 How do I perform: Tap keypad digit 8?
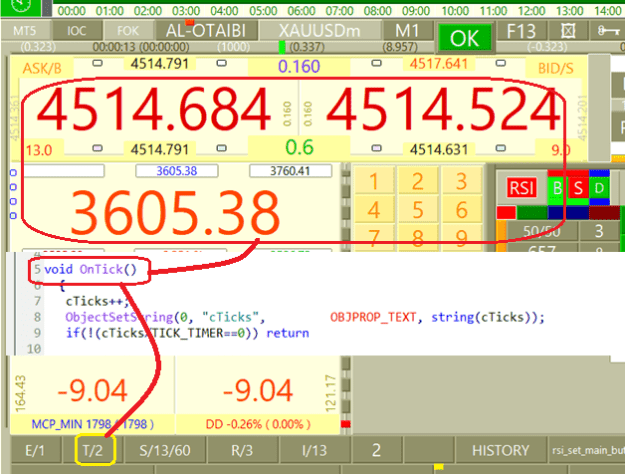[x=417, y=238]
